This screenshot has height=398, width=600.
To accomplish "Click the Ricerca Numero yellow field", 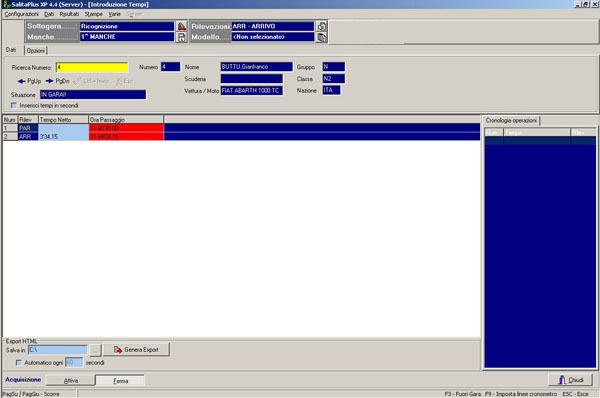I will pyautogui.click(x=92, y=67).
